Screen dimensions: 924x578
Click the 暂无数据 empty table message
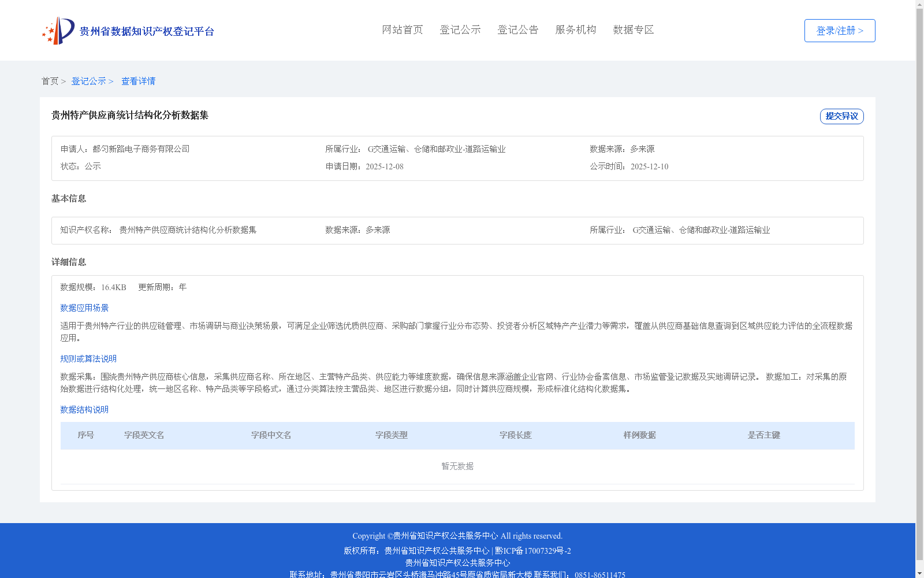pyautogui.click(x=457, y=466)
